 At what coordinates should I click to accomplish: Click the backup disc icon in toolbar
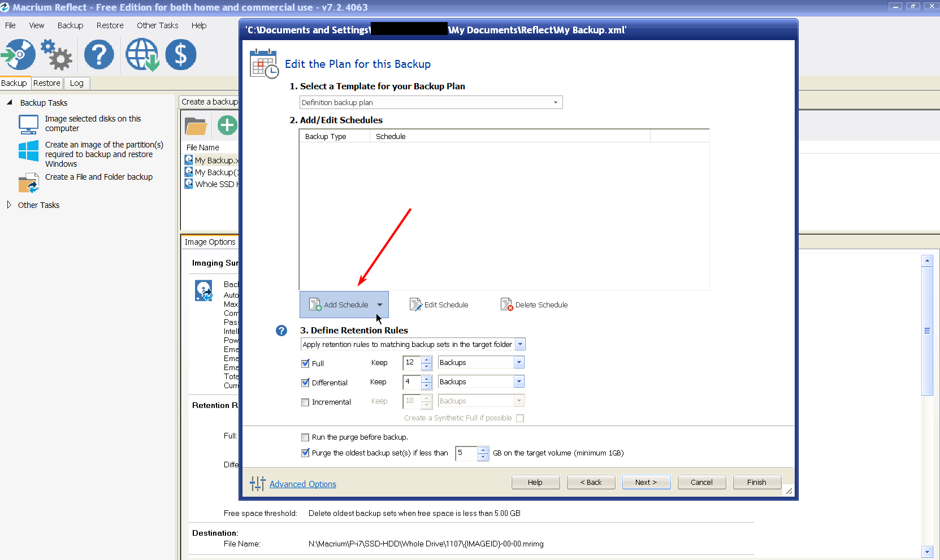19,55
